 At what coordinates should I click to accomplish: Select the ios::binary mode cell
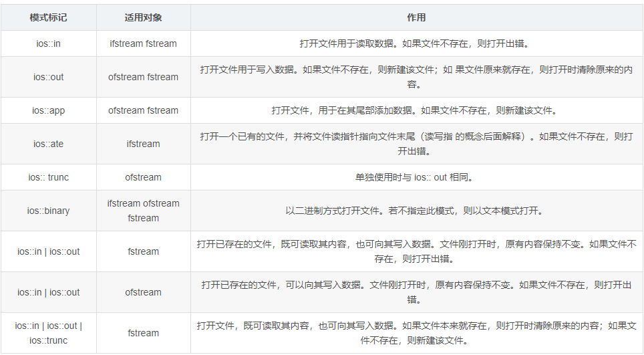(x=49, y=211)
